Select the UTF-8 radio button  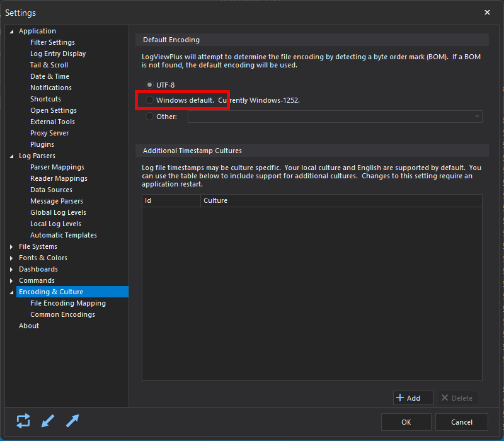pyautogui.click(x=149, y=85)
